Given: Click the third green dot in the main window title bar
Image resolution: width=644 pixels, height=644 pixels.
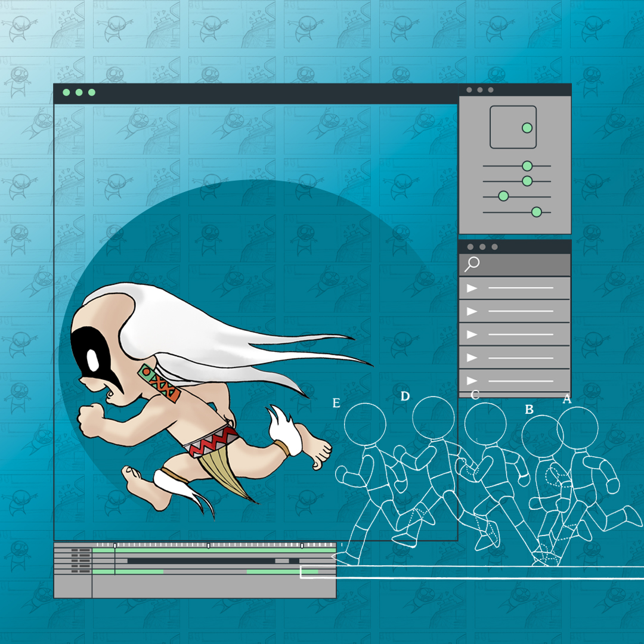Looking at the screenshot, I should click(92, 92).
